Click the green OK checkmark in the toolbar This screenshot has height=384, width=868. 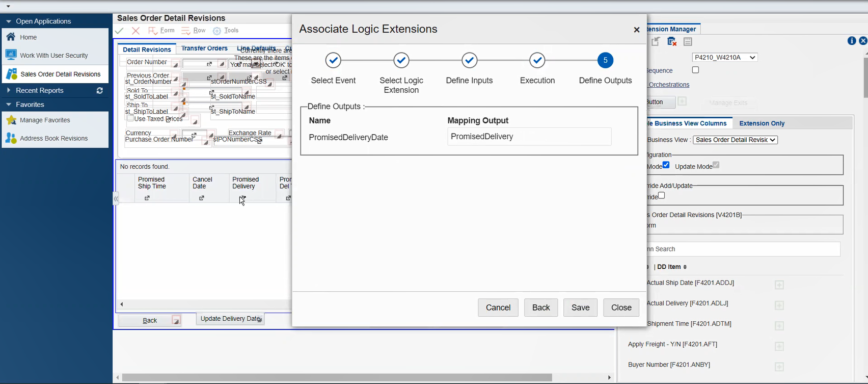tap(119, 31)
